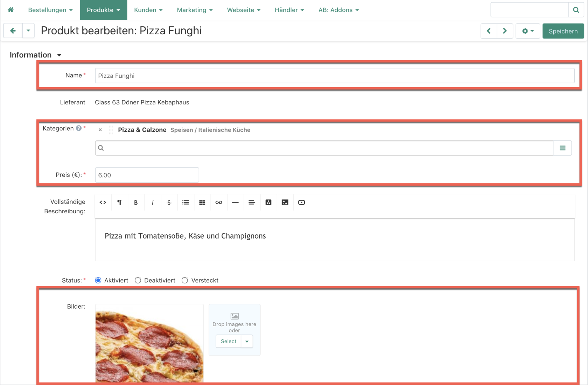Click the search magnifier button in top bar

tap(576, 10)
